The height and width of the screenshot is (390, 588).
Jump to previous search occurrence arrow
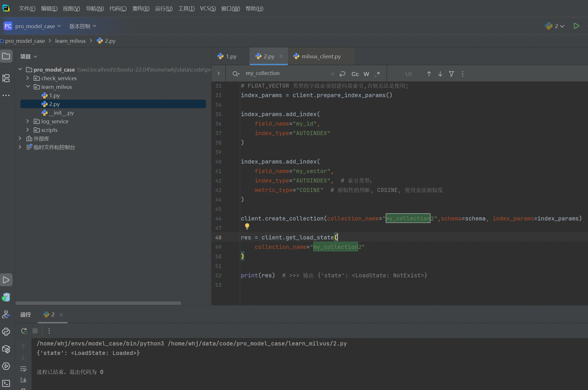[x=429, y=74]
